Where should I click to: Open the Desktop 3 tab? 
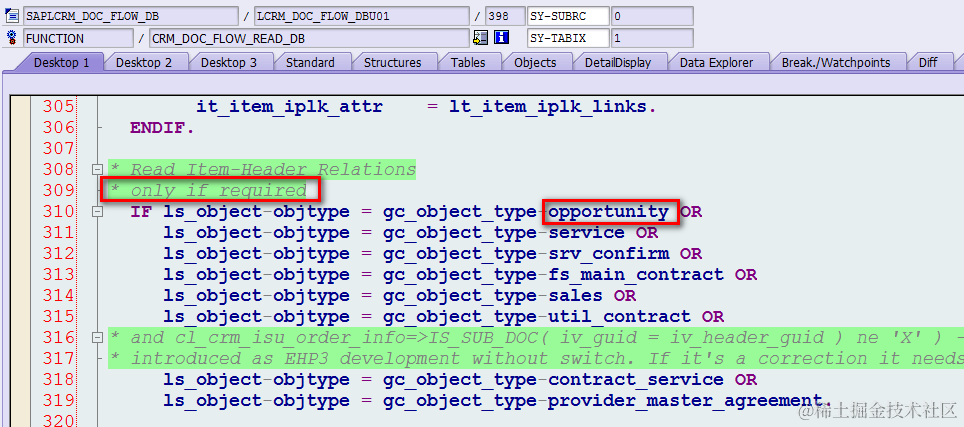pos(229,62)
